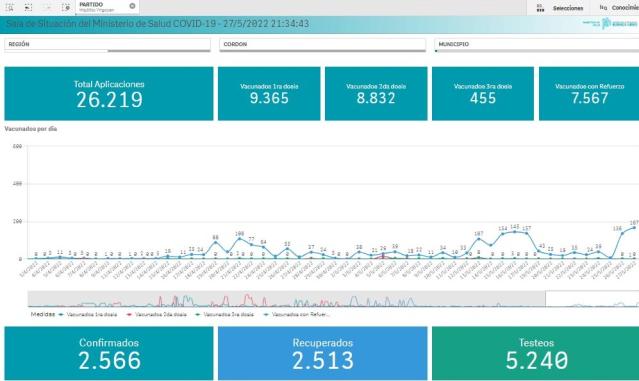Remove the PARTIDO selection chip
The height and width of the screenshot is (381, 639).
click(132, 6)
